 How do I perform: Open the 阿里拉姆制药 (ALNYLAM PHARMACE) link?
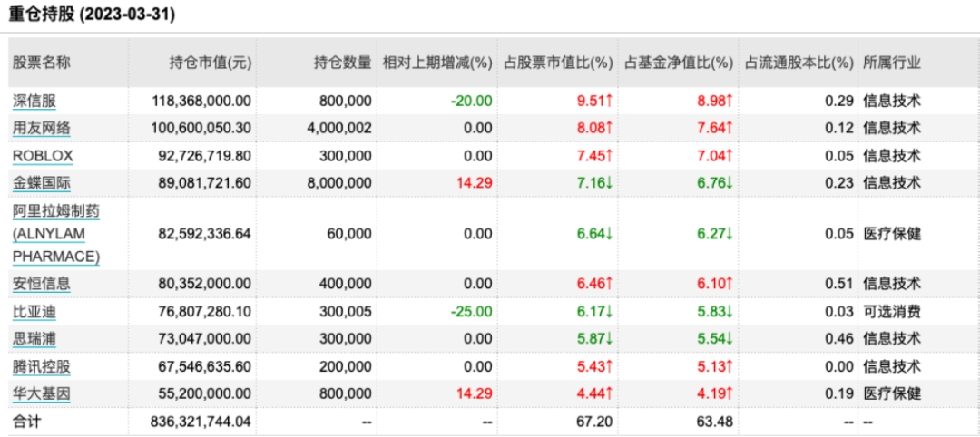(56, 234)
